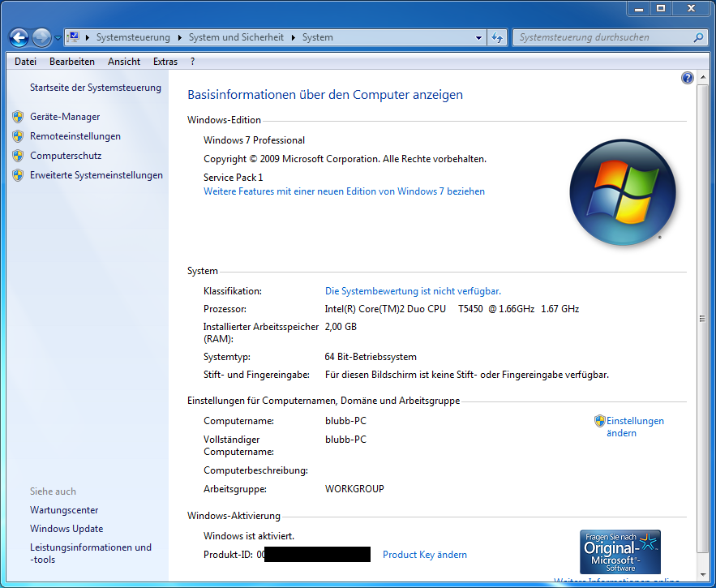
Task: Click the 2,00 GB RAM value
Action: point(341,327)
